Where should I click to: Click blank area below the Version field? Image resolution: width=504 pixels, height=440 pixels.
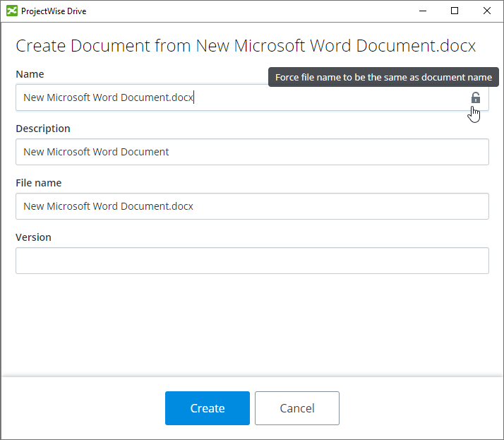pyautogui.click(x=252, y=325)
